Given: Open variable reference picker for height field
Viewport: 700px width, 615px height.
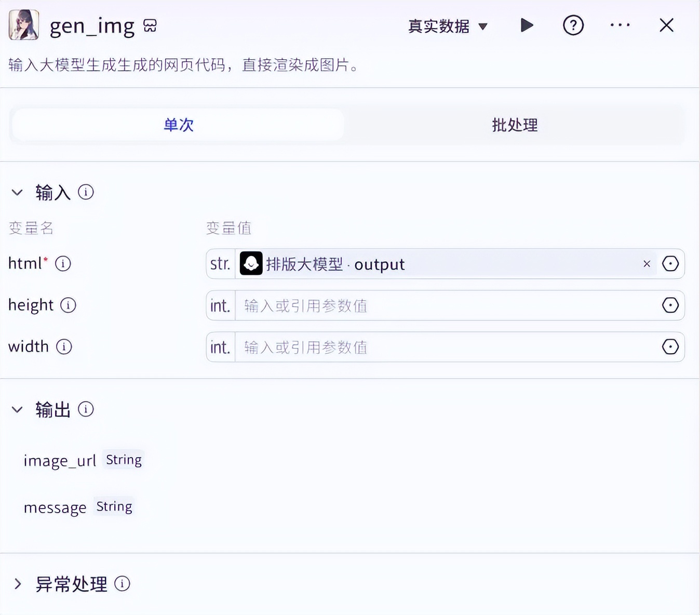Looking at the screenshot, I should tap(670, 305).
